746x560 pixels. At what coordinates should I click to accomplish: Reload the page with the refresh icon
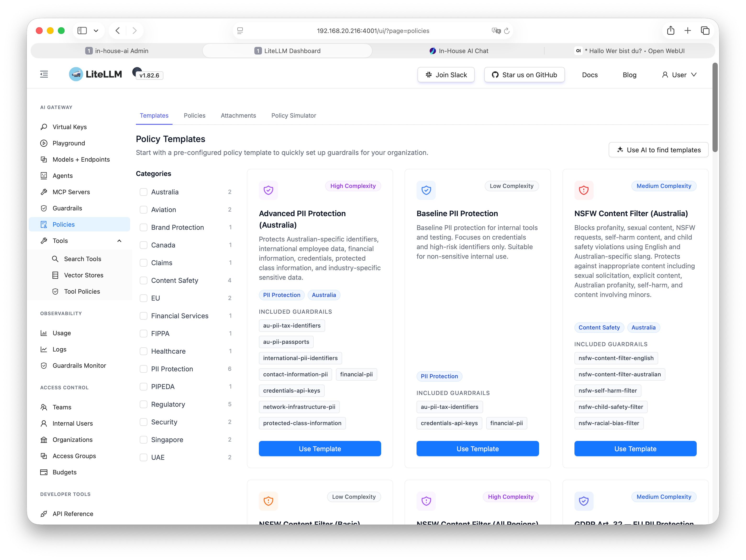(x=507, y=31)
